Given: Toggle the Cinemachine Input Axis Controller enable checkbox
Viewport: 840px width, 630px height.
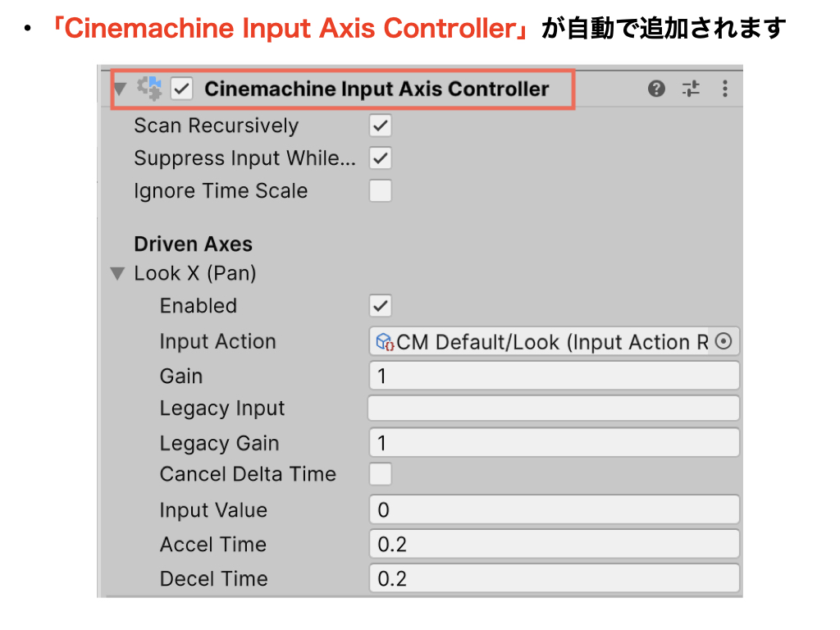Looking at the screenshot, I should 181,89.
